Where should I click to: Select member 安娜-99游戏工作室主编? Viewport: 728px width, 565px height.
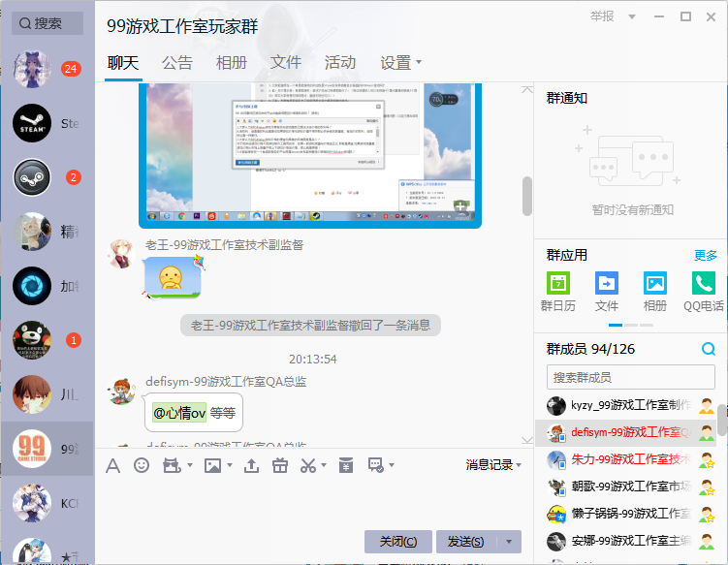626,541
